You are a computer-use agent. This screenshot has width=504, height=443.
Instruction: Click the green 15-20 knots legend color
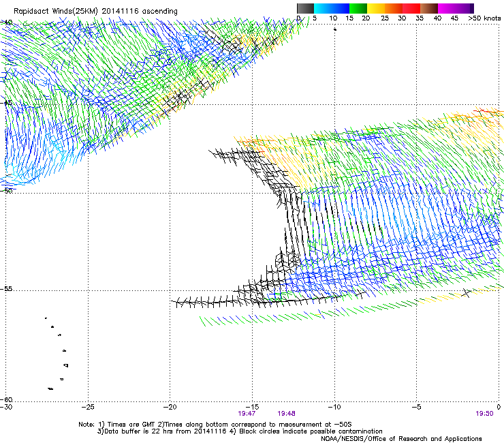coord(358,8)
